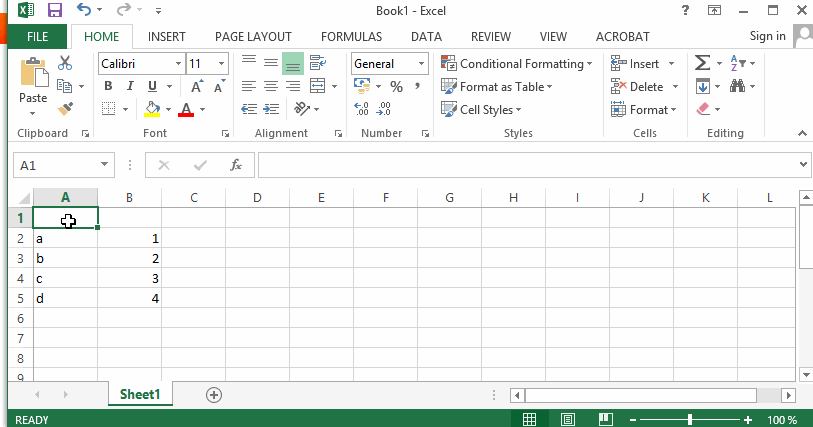Copy selection using the Copy icon
Image resolution: width=813 pixels, height=427 pixels.
pos(64,86)
